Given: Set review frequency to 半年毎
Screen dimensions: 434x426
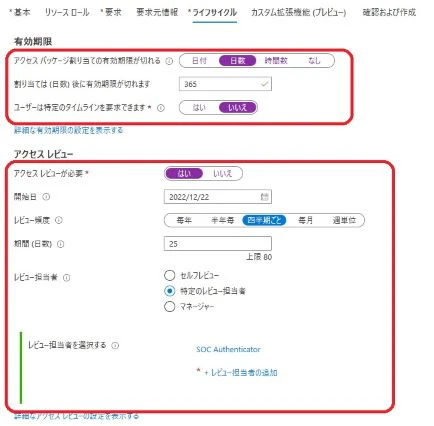Looking at the screenshot, I should [223, 220].
